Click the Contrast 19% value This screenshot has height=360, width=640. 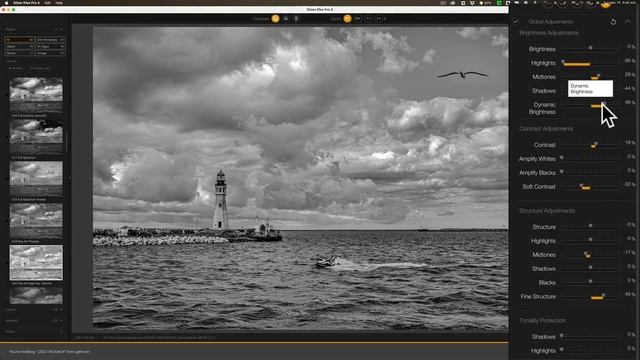tap(630, 143)
